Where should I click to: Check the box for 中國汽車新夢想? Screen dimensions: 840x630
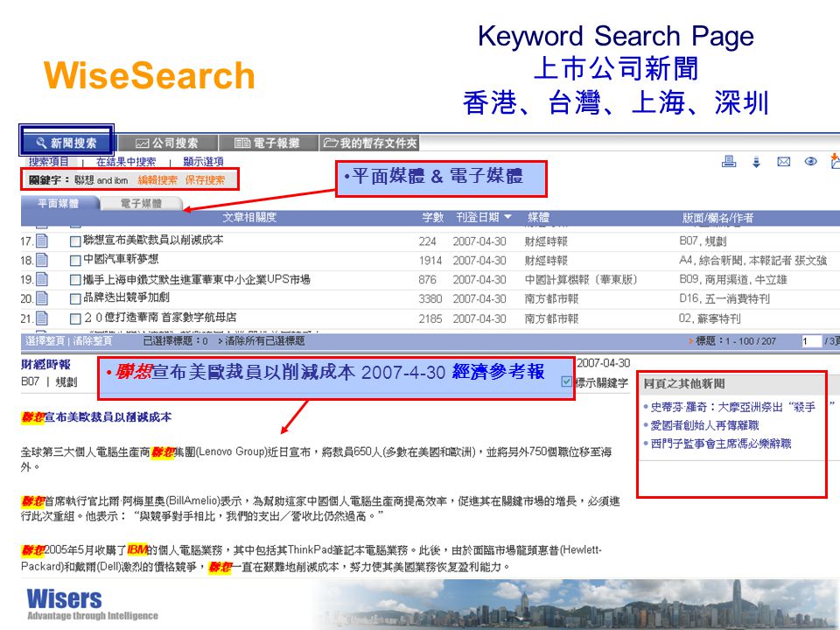pyautogui.click(x=75, y=261)
